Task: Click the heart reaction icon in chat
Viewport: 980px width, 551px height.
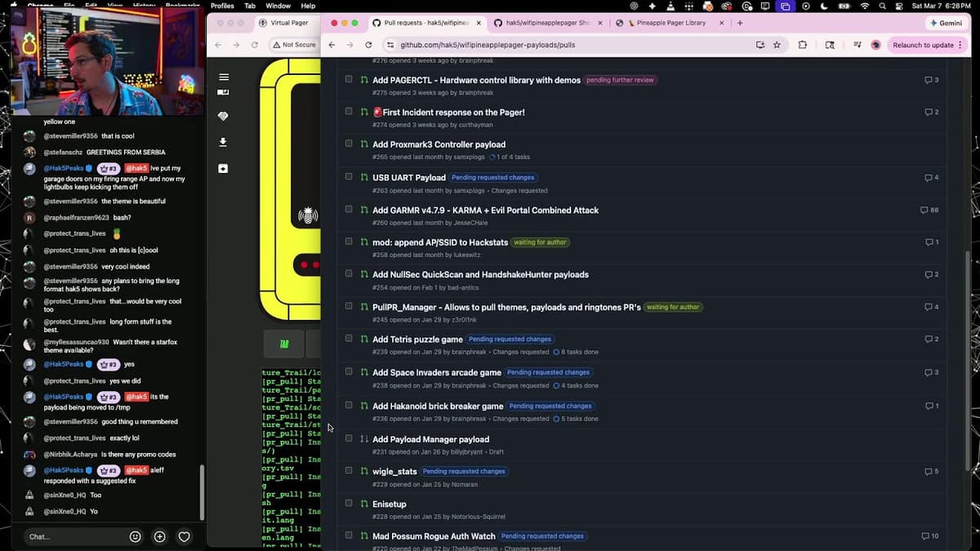Action: click(185, 536)
